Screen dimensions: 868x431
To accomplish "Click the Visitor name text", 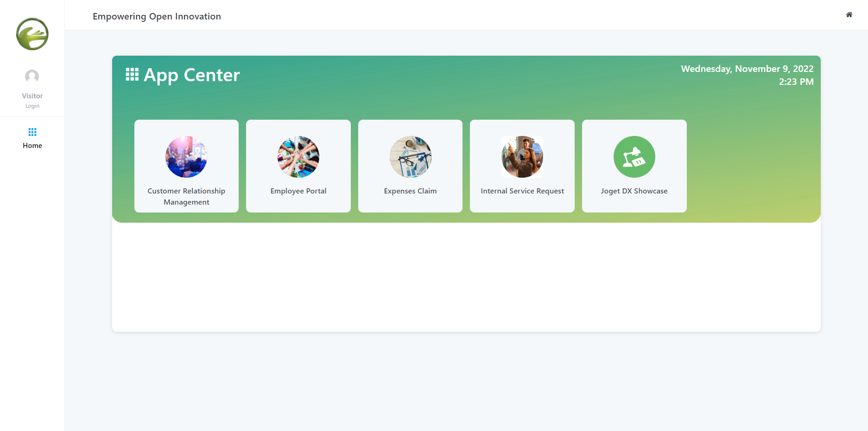I will coord(32,96).
